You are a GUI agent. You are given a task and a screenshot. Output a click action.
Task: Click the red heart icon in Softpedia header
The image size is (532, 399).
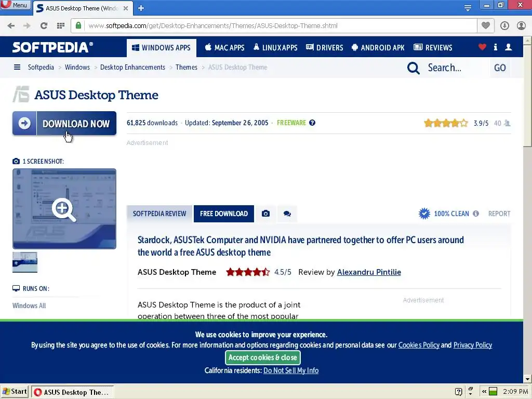(482, 47)
